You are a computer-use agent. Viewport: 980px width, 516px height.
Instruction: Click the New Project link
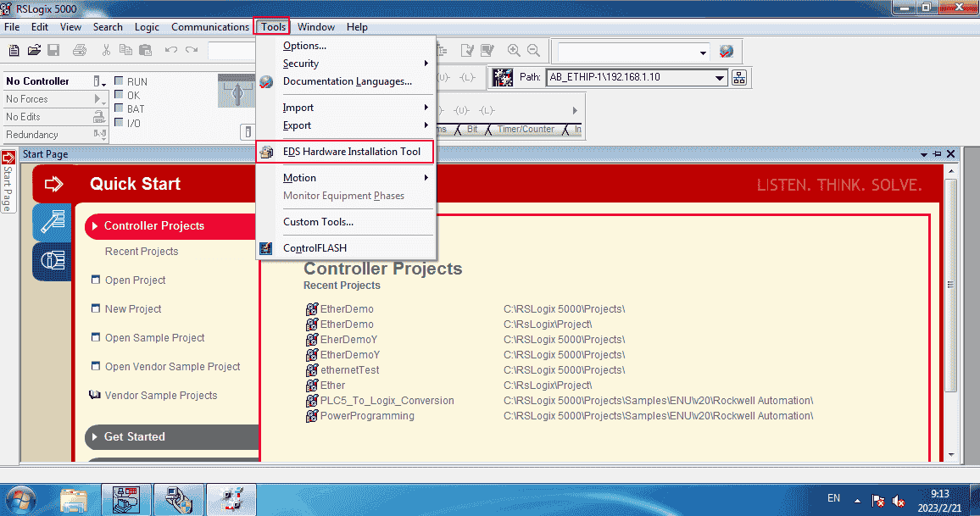coord(132,309)
